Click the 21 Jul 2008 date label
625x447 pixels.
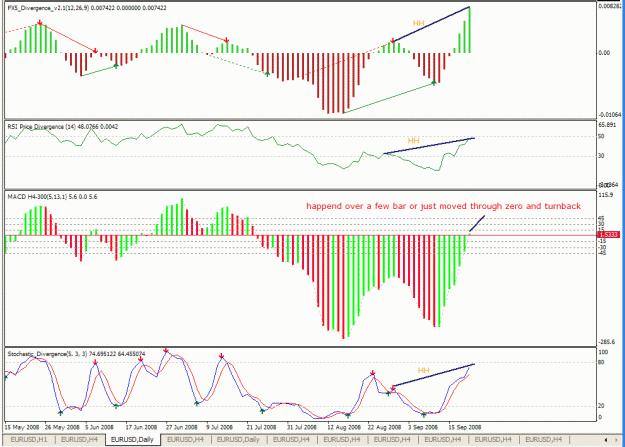261,427
